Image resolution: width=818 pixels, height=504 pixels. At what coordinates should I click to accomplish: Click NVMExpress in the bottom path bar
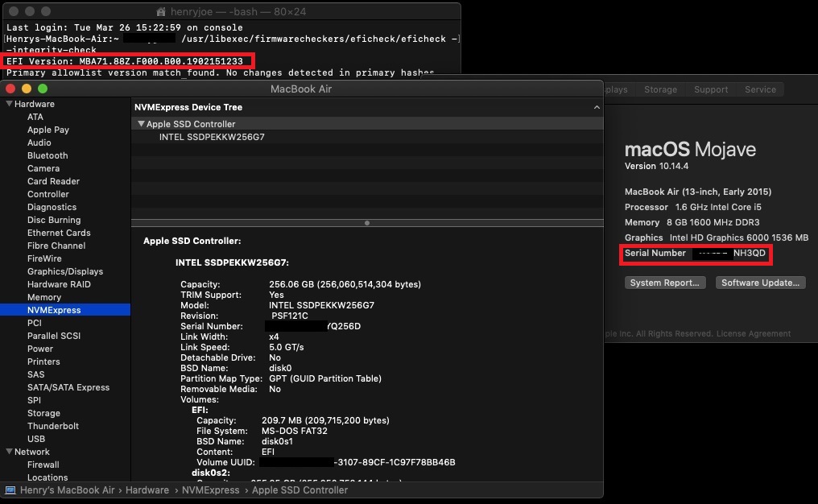[210, 490]
